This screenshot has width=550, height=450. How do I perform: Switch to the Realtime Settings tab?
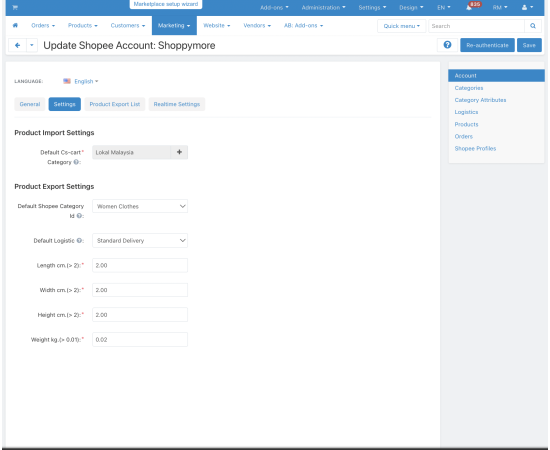coord(177,104)
